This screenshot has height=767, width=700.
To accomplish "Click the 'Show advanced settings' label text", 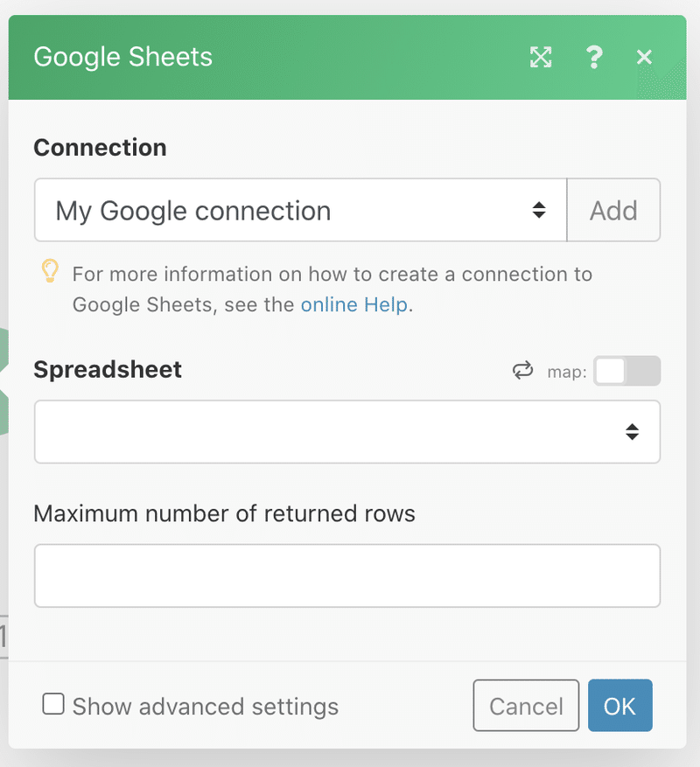I will (205, 707).
